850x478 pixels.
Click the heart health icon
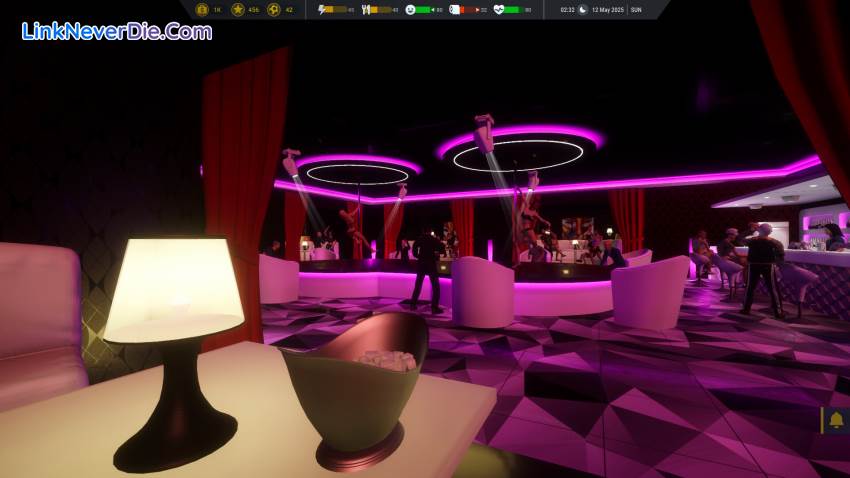(x=498, y=9)
